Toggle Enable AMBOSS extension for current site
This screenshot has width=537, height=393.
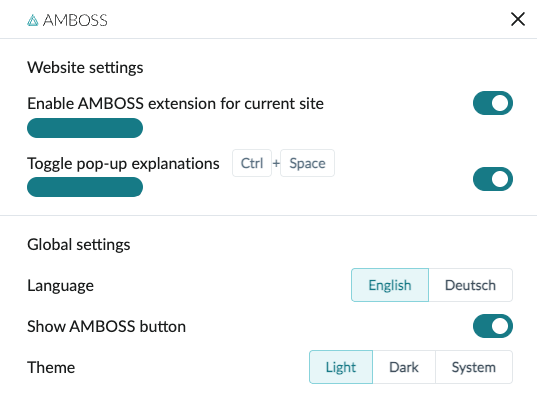pyautogui.click(x=493, y=103)
